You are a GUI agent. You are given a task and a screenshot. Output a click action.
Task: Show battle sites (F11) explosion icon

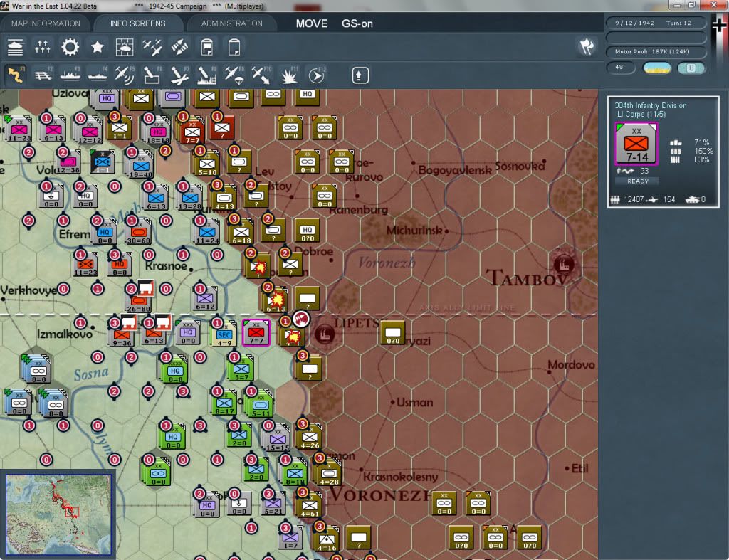(289, 75)
